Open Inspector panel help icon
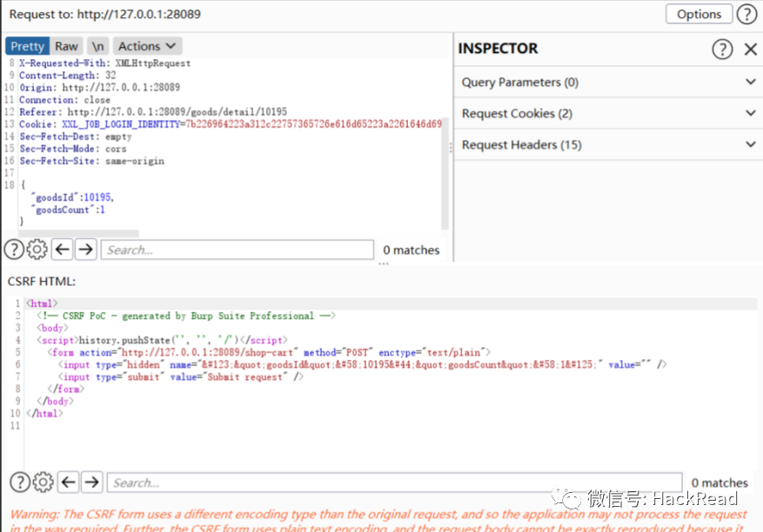 pyautogui.click(x=722, y=50)
